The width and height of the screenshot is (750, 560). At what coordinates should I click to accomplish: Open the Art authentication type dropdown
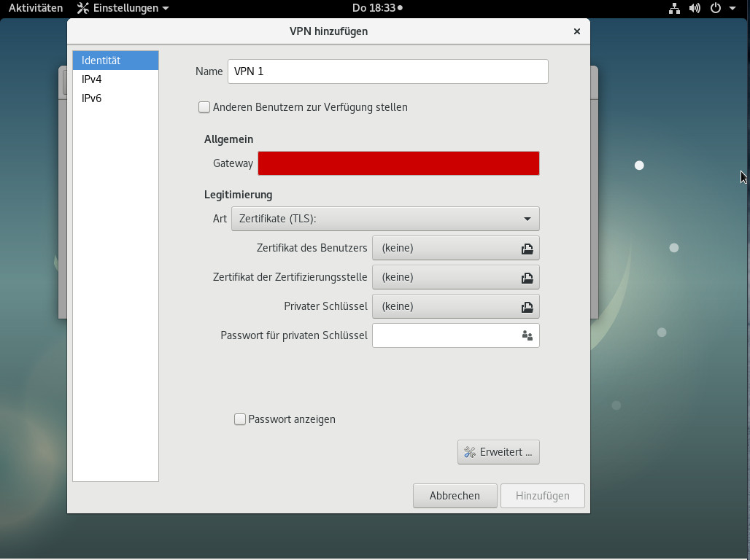[x=385, y=219]
